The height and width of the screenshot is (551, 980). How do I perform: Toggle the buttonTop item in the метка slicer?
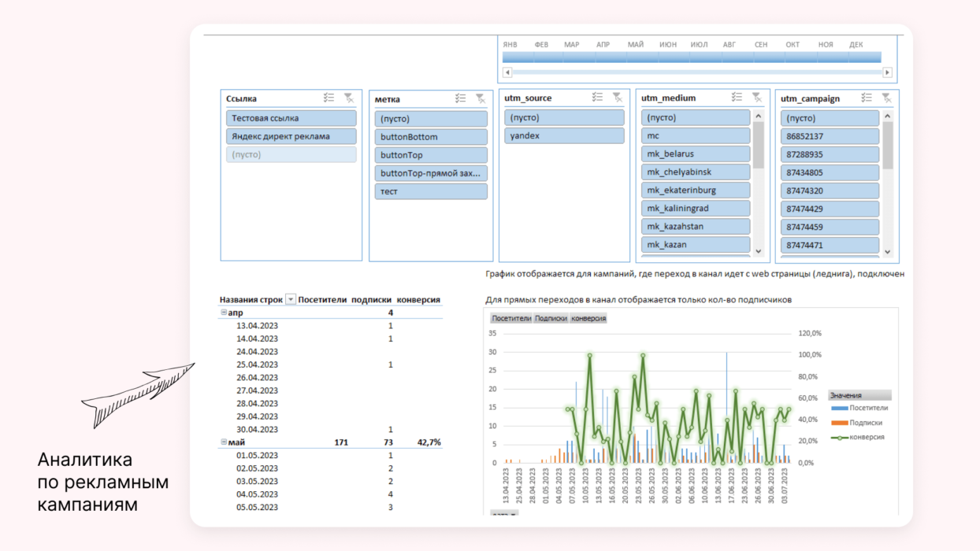[431, 155]
